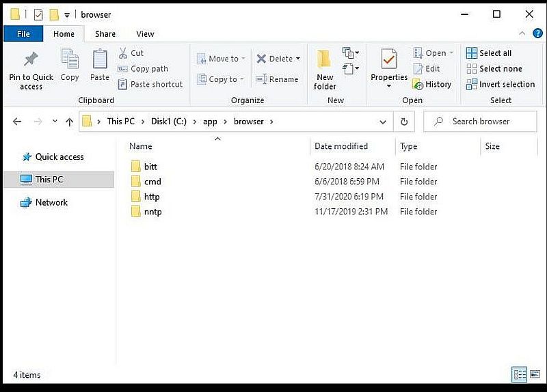This screenshot has height=392, width=547.
Task: Click the Rename button
Action: click(x=277, y=79)
